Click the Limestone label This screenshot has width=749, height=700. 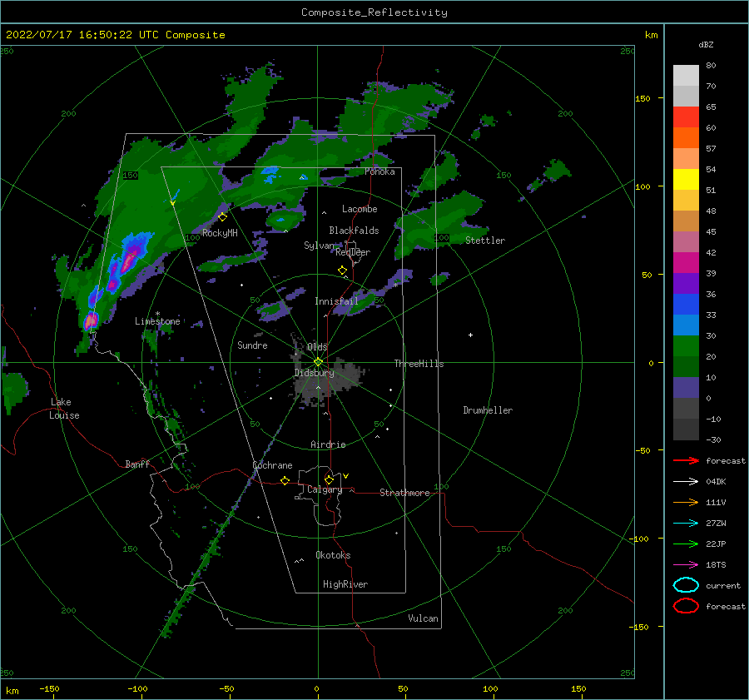pyautogui.click(x=157, y=321)
